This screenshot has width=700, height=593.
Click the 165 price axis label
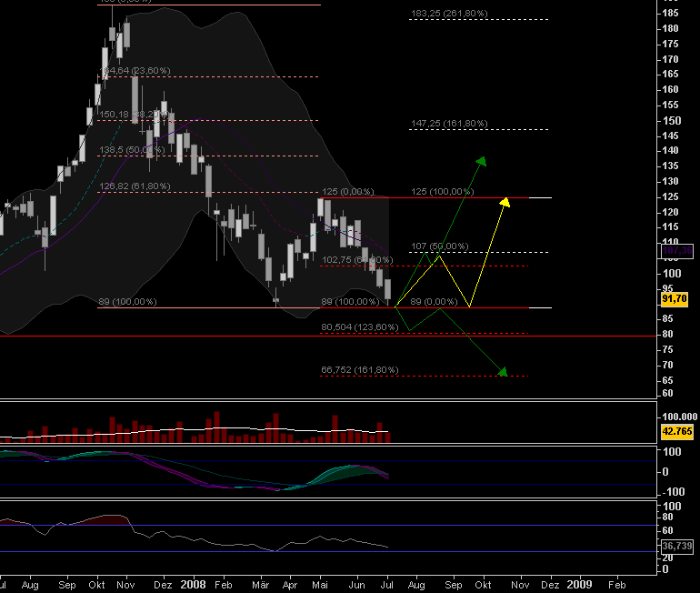tap(670, 75)
